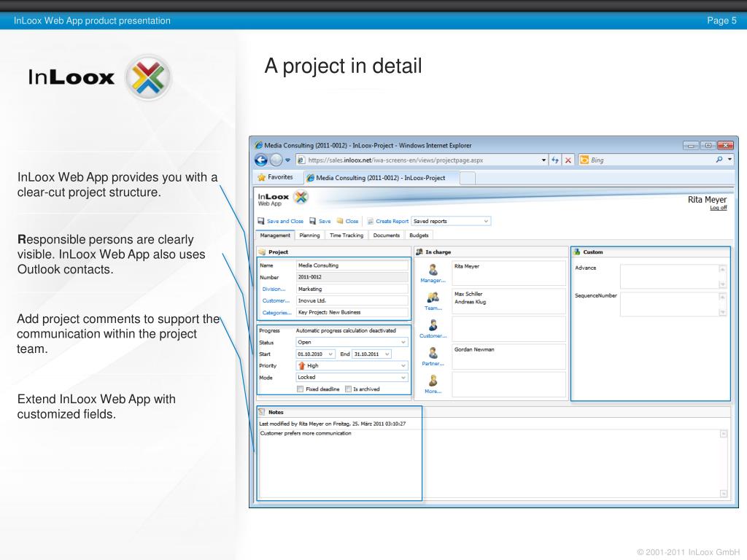Click the Max Schiller team entry
The image size is (747, 560).
[x=468, y=294]
